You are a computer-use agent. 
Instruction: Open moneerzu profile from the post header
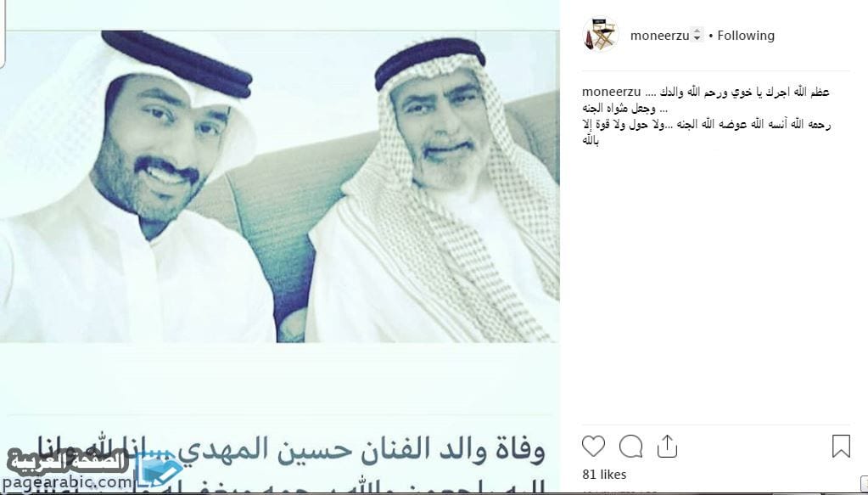tap(660, 36)
